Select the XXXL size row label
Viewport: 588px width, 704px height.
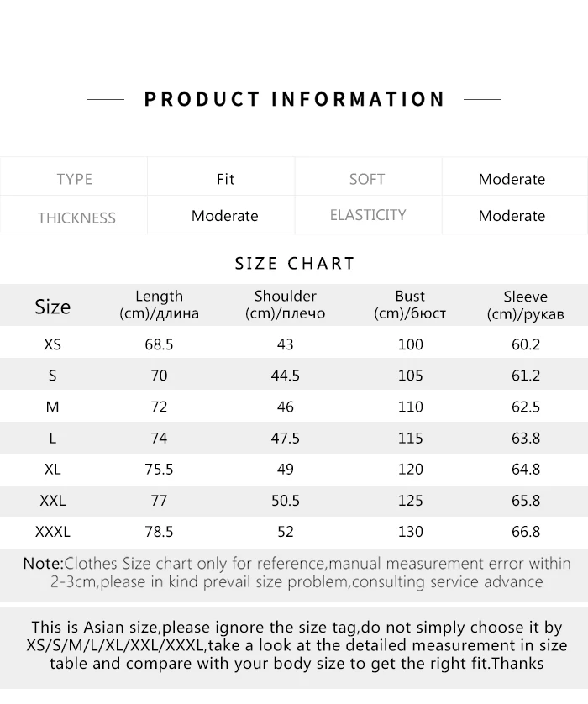pos(53,532)
